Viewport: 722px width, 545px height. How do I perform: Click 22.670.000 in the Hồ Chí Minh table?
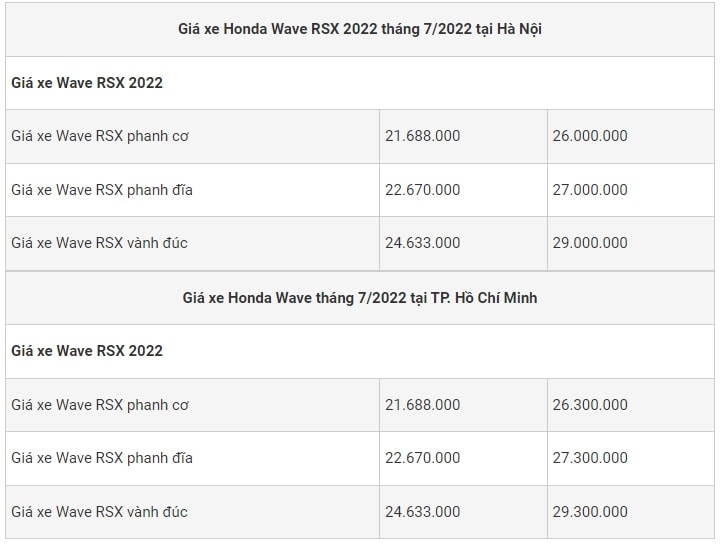click(423, 458)
